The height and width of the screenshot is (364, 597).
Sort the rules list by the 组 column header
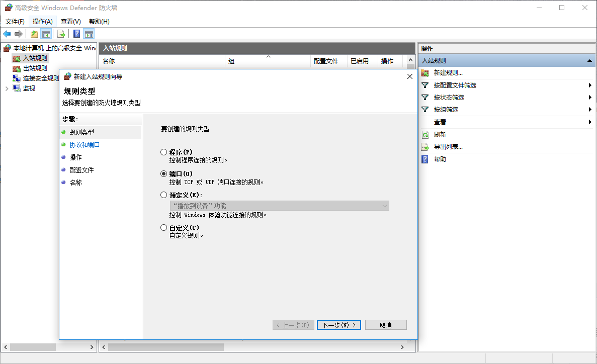[x=268, y=61]
